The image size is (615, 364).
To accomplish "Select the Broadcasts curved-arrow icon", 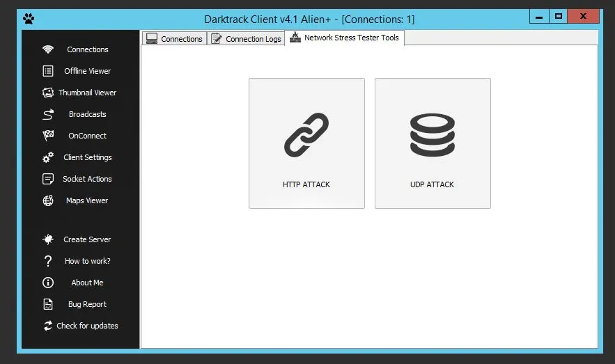I will [x=48, y=114].
